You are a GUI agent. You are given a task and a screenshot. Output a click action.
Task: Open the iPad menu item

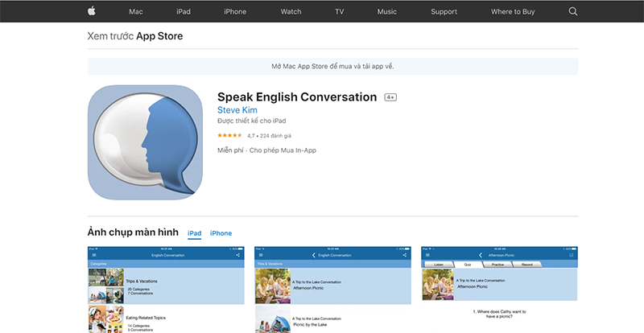(184, 11)
